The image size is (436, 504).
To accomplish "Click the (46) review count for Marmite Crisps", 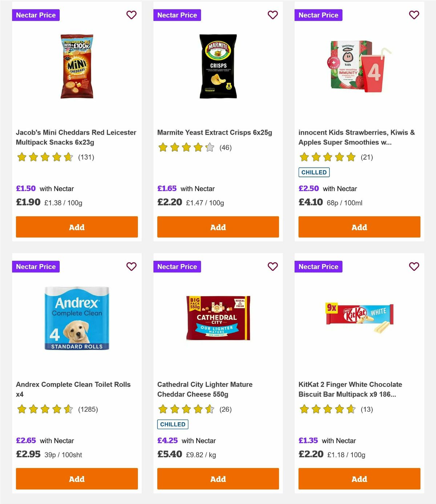I will [225, 147].
